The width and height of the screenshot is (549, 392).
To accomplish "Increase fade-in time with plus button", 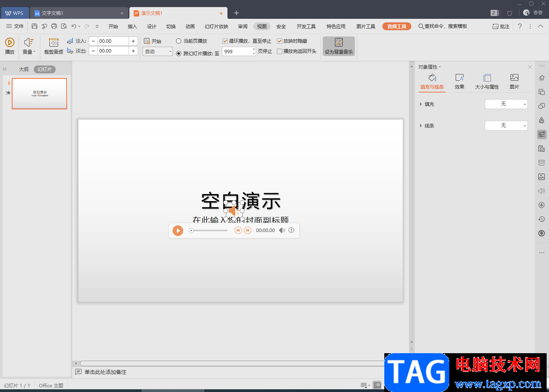I will 133,41.
